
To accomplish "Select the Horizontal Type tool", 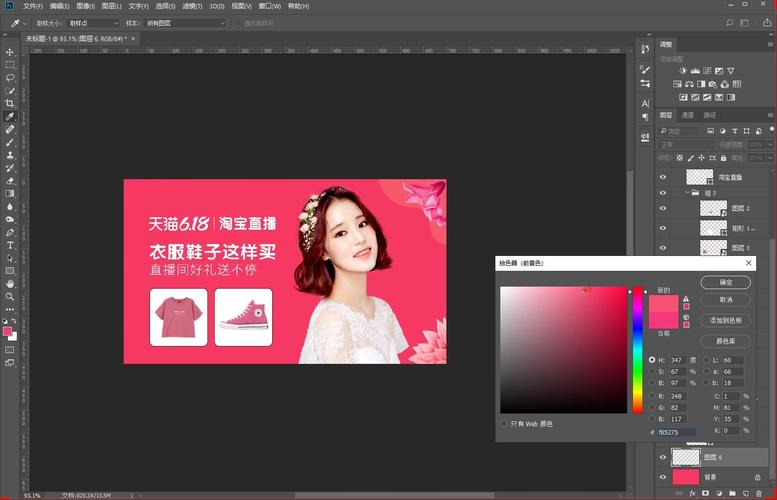I will coord(10,245).
